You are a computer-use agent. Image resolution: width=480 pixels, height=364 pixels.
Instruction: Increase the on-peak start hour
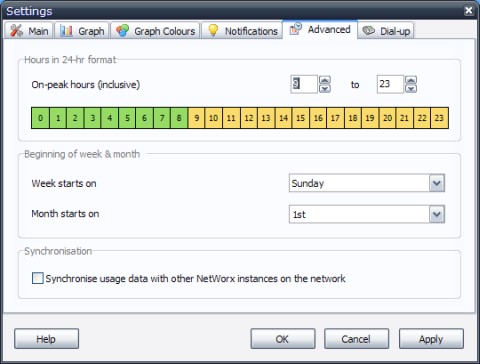pos(325,80)
